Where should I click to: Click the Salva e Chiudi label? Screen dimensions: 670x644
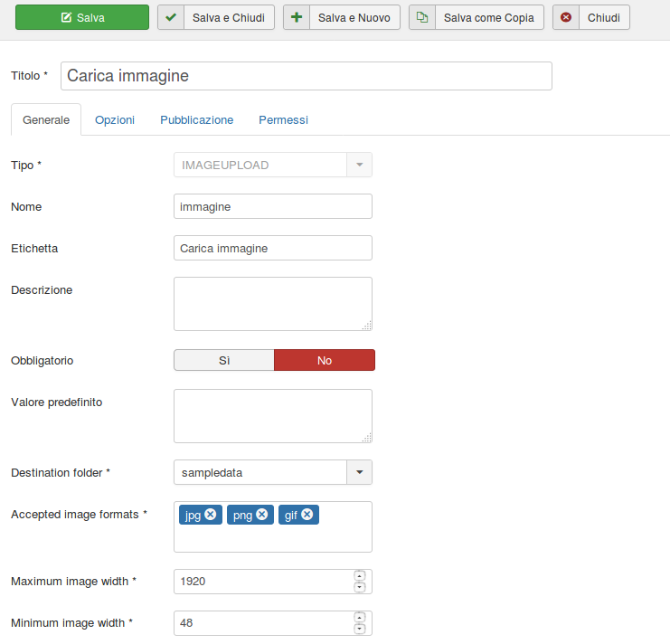229,17
